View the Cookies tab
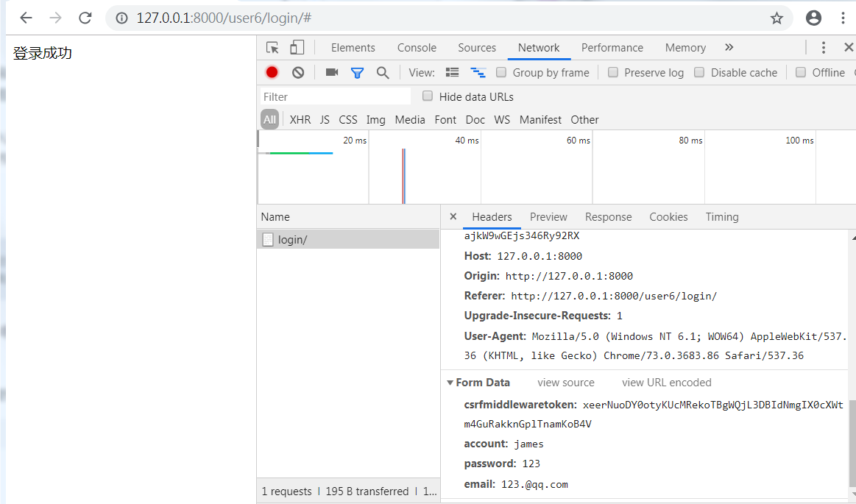 668,216
